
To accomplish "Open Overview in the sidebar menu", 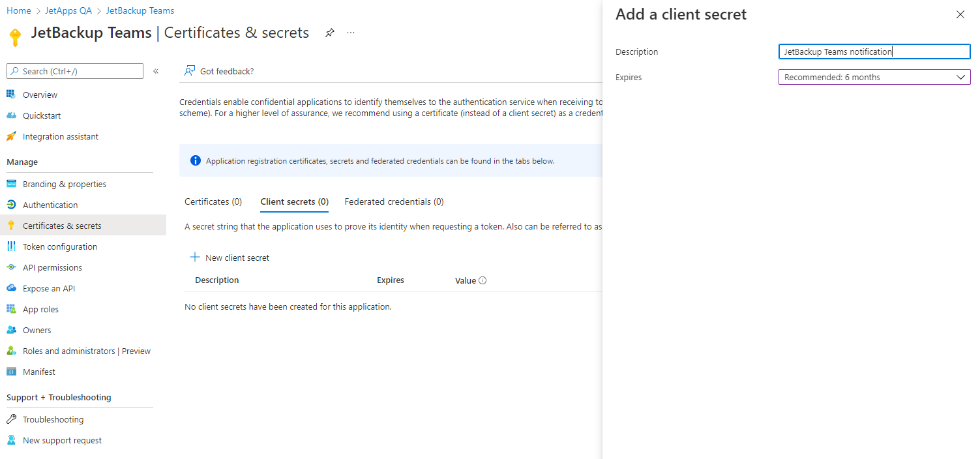I will click(40, 95).
